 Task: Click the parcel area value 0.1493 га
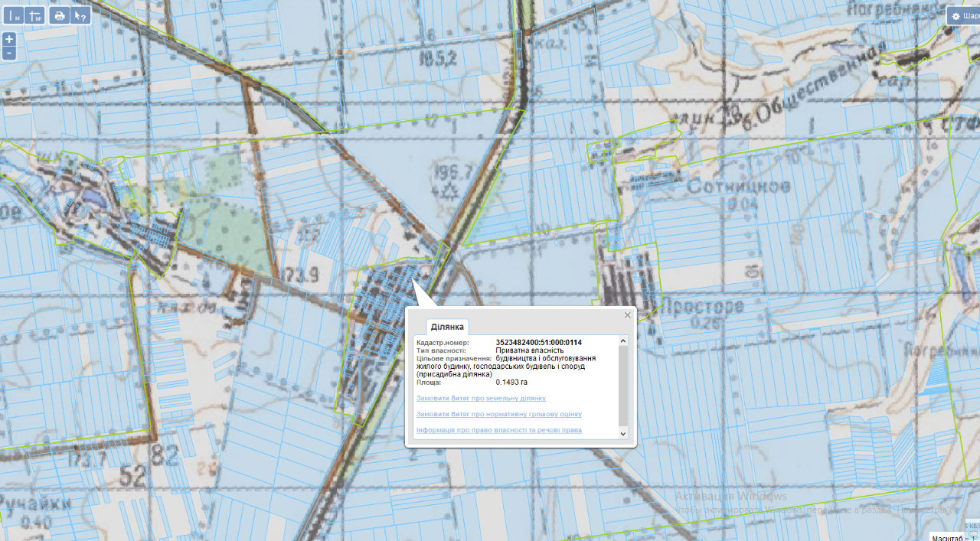(511, 382)
